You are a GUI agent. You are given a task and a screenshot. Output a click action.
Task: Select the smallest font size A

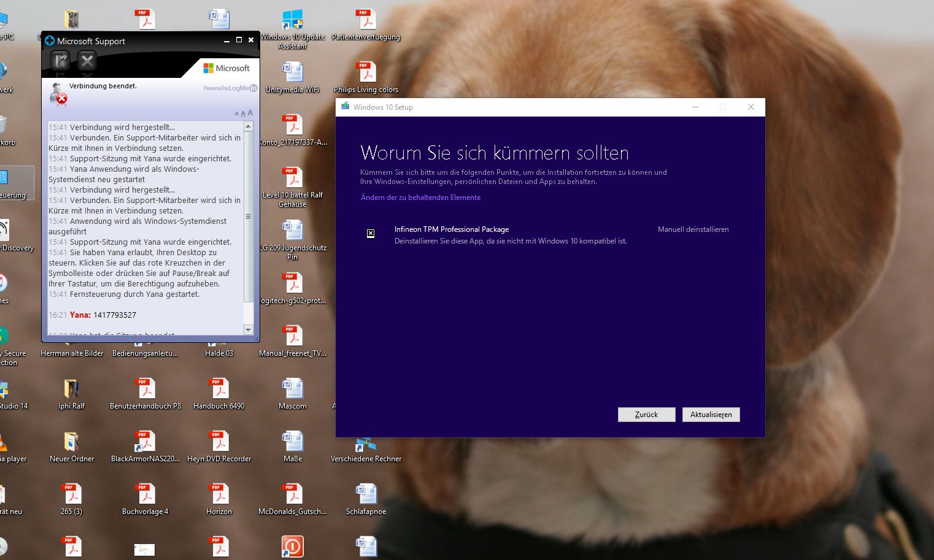pos(237,114)
